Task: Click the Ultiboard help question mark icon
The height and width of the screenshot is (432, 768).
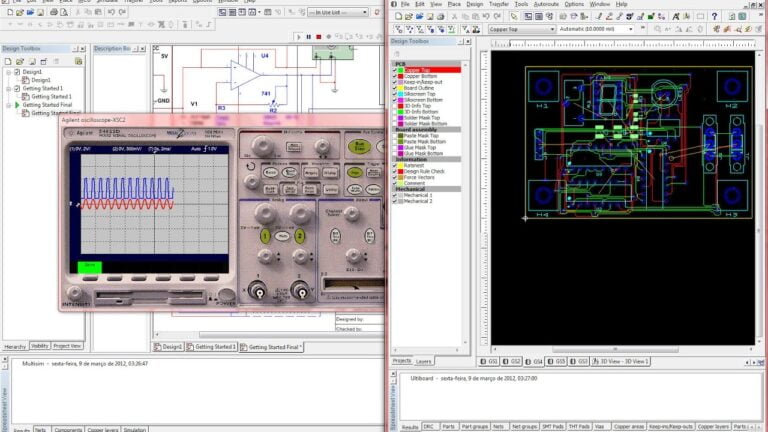Action: [715, 16]
